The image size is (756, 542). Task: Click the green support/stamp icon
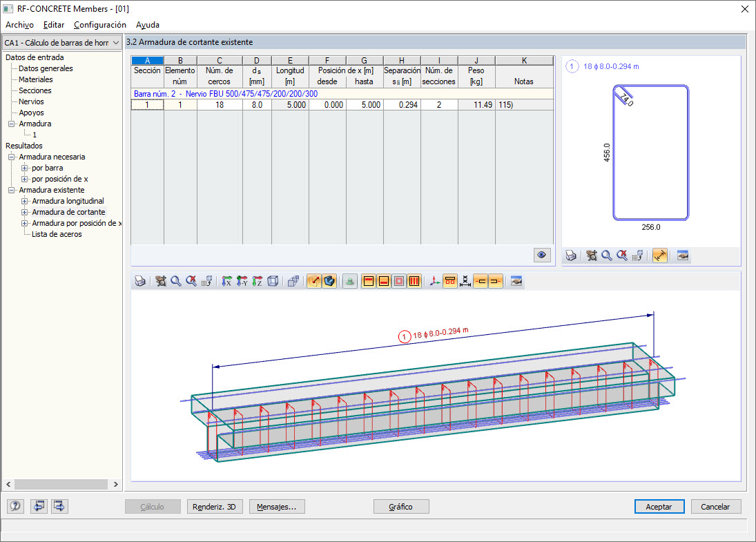(350, 281)
